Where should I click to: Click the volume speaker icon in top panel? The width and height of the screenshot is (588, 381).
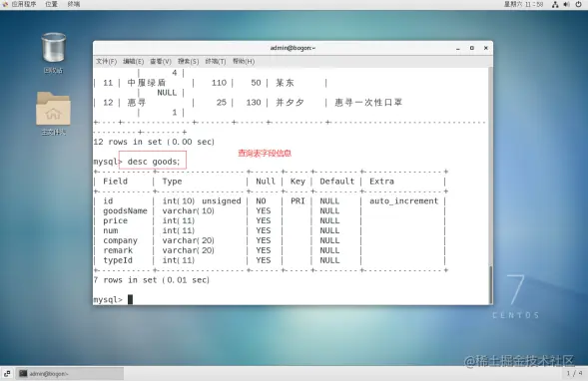pos(566,4)
